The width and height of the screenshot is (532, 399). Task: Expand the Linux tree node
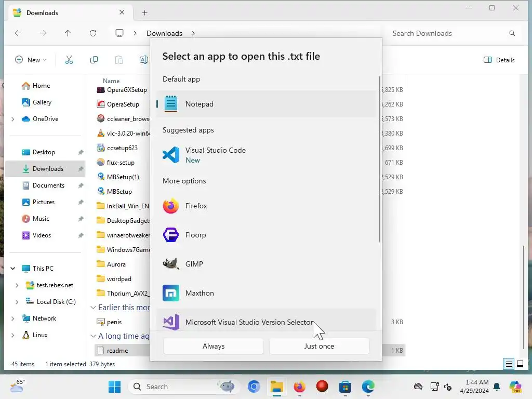(x=13, y=335)
